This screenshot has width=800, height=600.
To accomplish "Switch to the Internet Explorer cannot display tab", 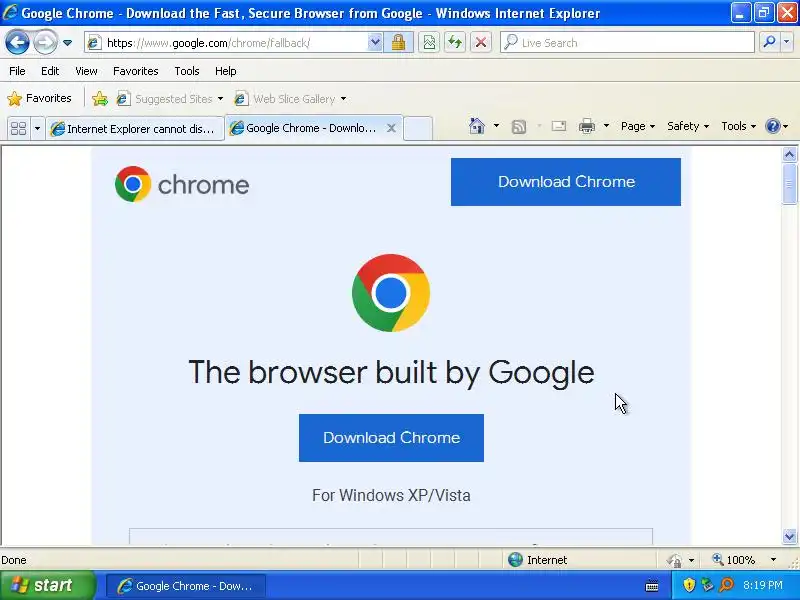I will pyautogui.click(x=135, y=129).
